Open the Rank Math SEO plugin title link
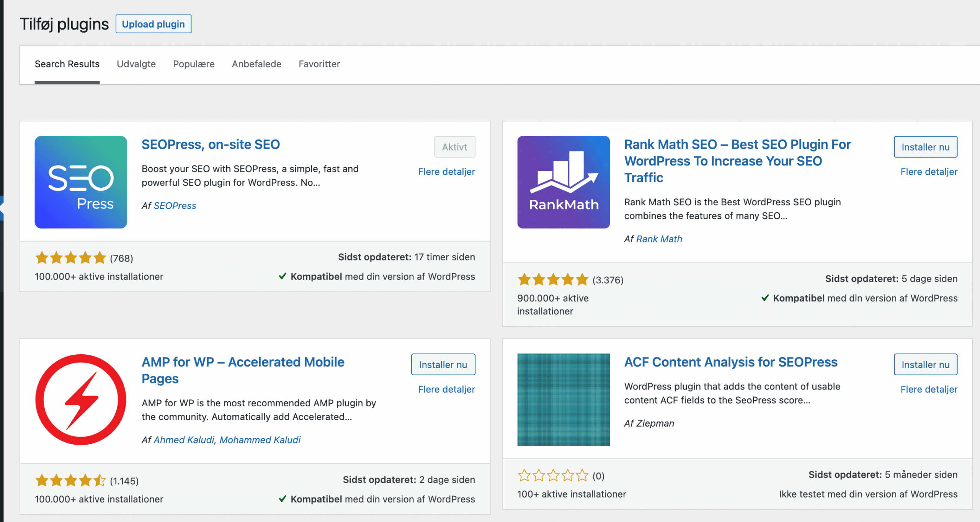 coord(737,161)
